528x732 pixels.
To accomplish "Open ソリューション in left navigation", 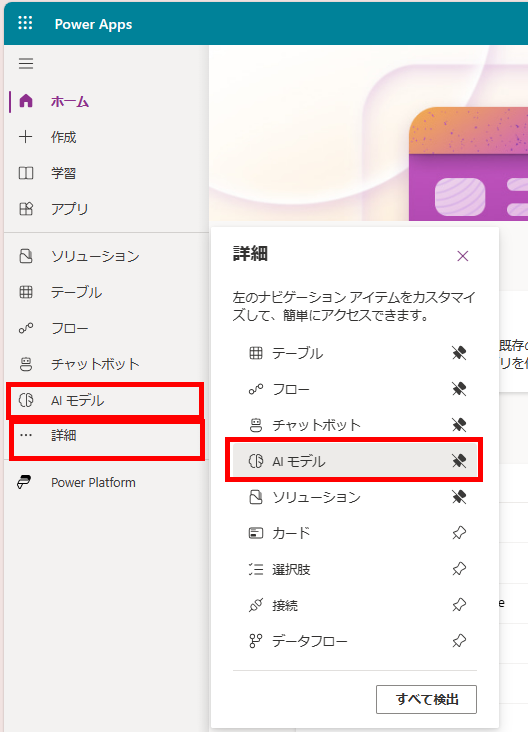I will (x=106, y=256).
